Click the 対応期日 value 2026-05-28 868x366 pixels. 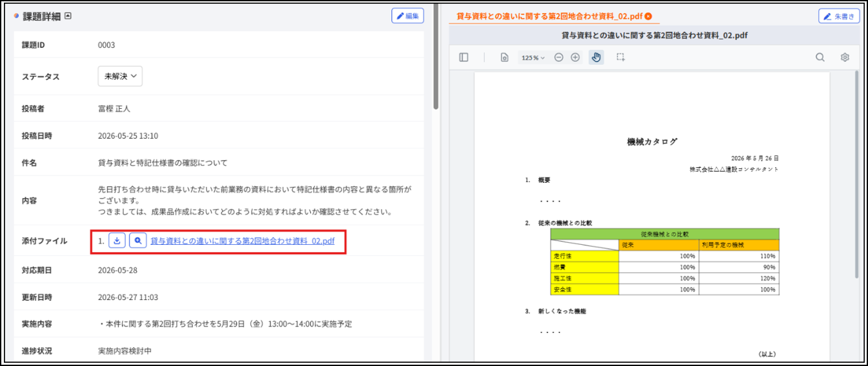[x=117, y=269]
